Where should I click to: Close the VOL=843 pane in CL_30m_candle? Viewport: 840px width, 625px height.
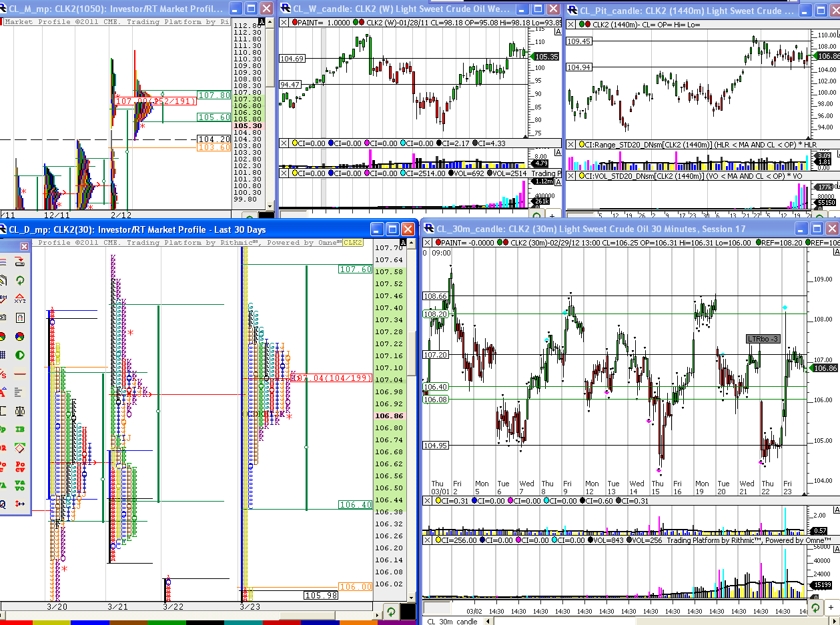tap(427, 540)
